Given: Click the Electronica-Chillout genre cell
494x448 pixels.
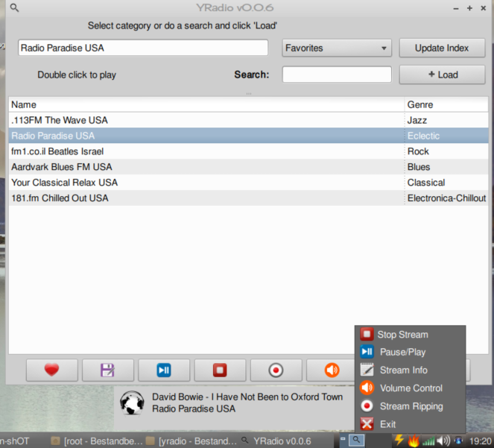Looking at the screenshot, I should (446, 198).
